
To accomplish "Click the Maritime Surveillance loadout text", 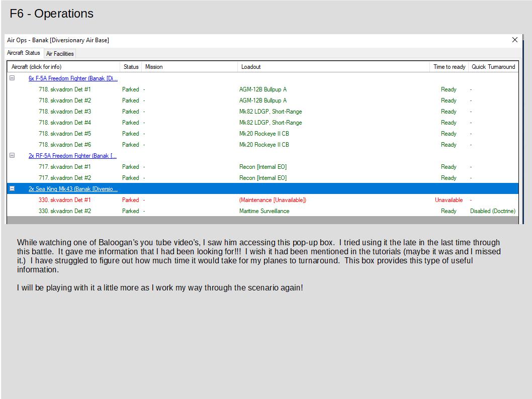I will point(264,211).
